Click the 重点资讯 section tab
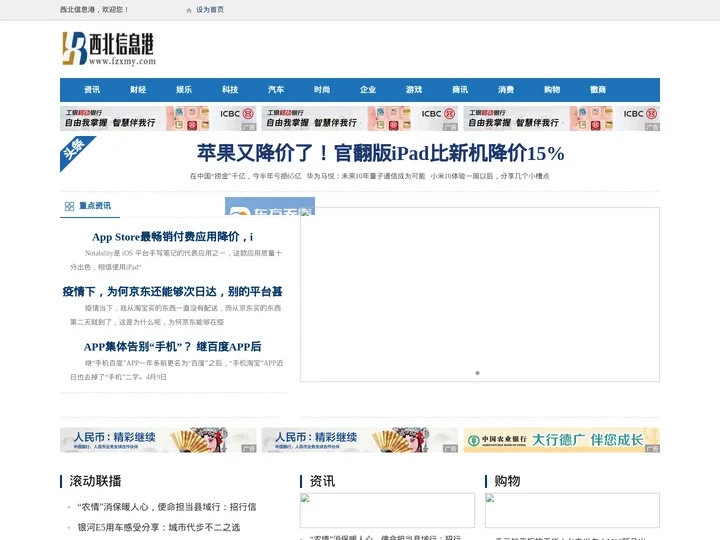The height and width of the screenshot is (540, 720). [95, 206]
